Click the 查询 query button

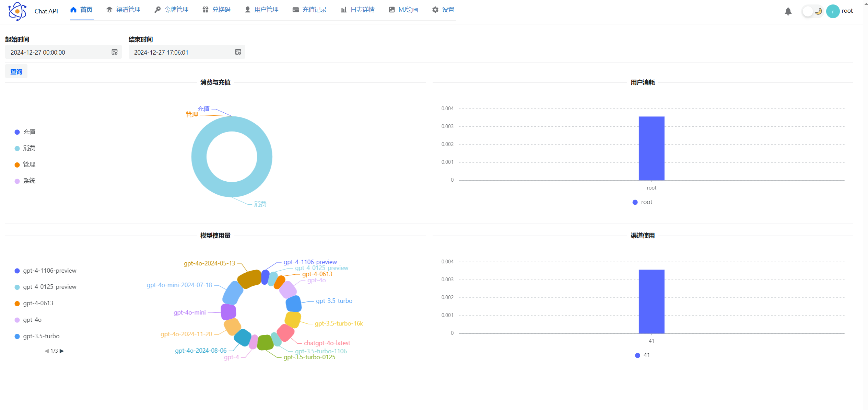pyautogui.click(x=16, y=71)
